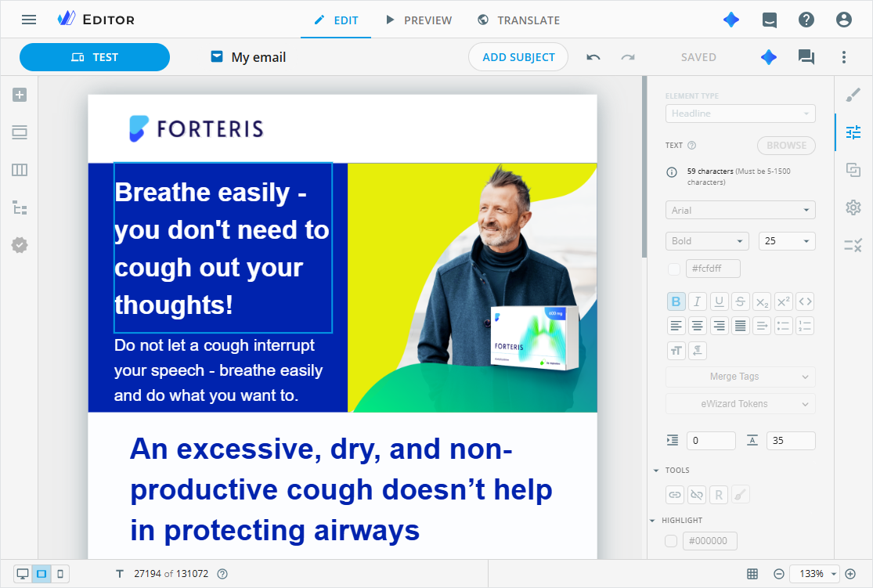This screenshot has width=873, height=588.
Task: Click the undo arrow icon
Action: click(x=593, y=57)
